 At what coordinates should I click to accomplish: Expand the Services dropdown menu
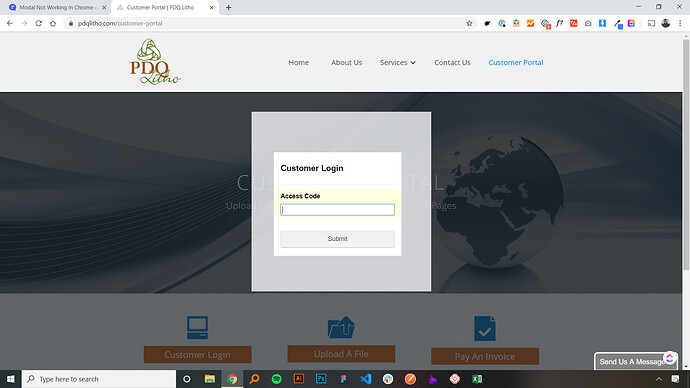pyautogui.click(x=397, y=62)
